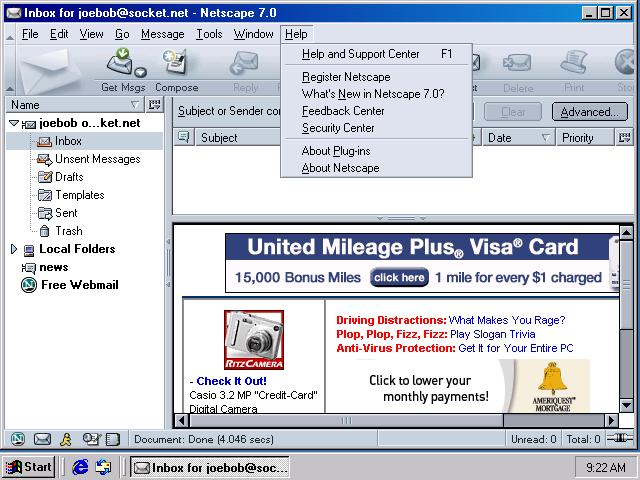Open the Go menu
Screen dimensions: 640x480
click(122, 34)
